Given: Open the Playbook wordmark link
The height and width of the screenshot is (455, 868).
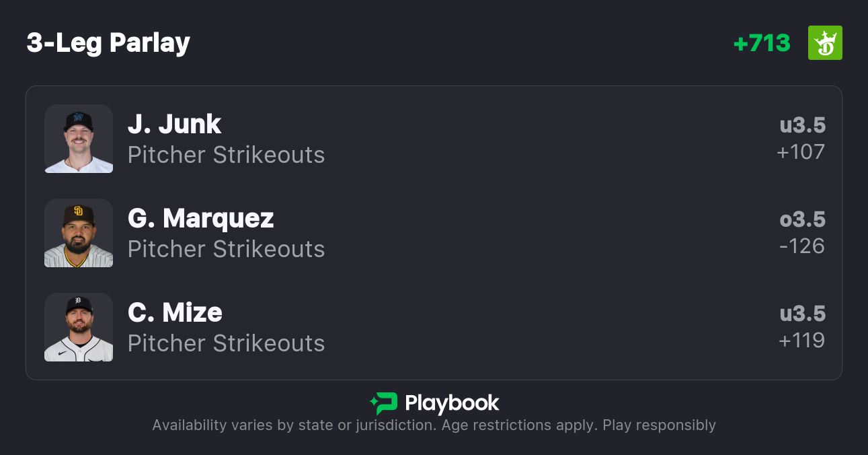Looking at the screenshot, I should (452, 403).
